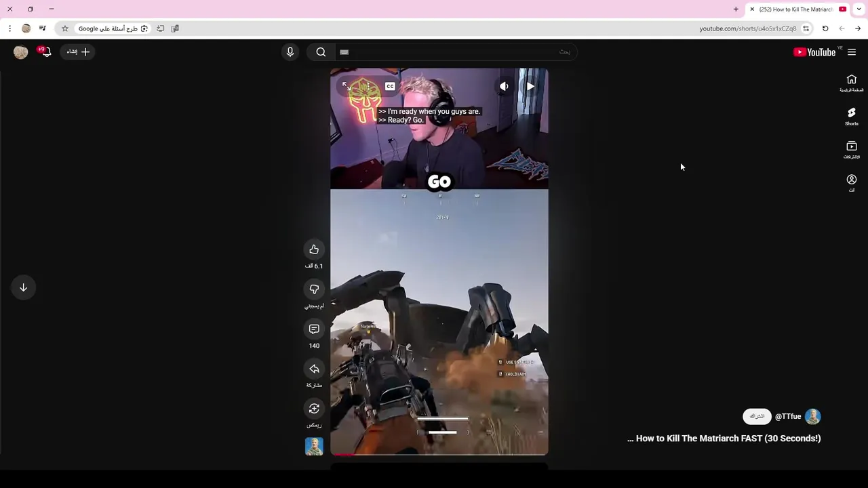868x488 pixels.
Task: Open the comments showing 140
Action: coord(314,329)
